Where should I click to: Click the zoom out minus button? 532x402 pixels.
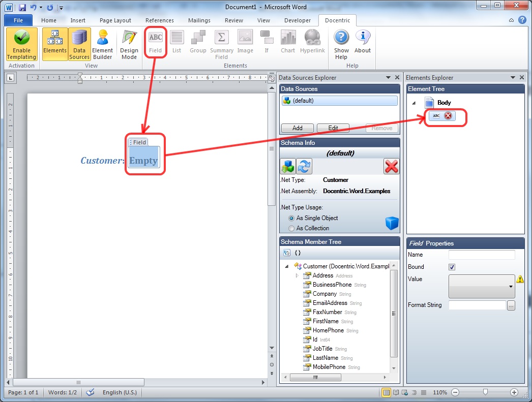(x=455, y=392)
